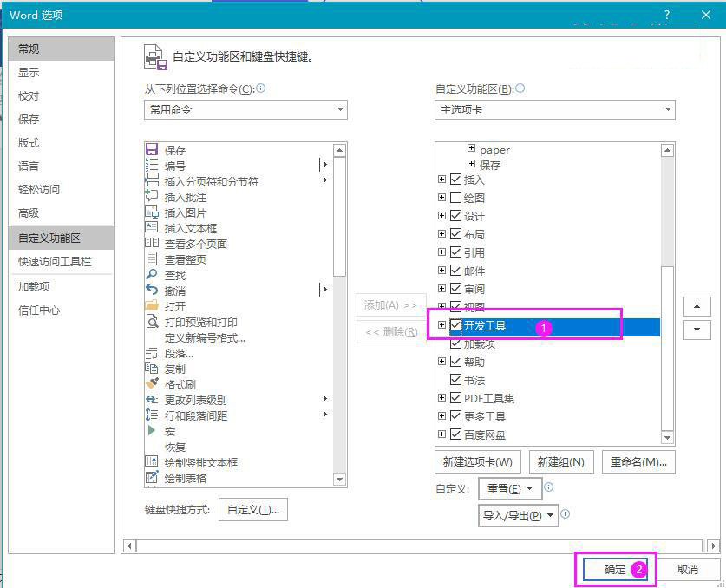Click the 插入批注 insert comment icon
This screenshot has width=726, height=588.
(152, 195)
